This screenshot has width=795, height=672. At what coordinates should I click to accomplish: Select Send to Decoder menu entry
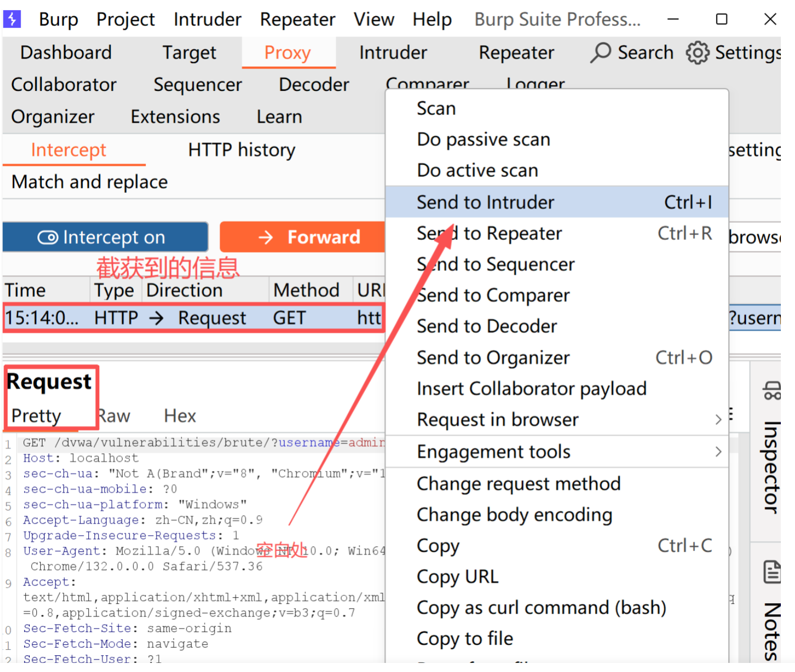tap(557, 326)
